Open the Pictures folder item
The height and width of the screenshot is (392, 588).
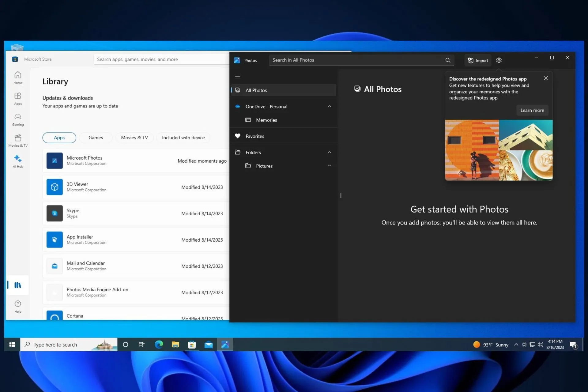(284, 166)
